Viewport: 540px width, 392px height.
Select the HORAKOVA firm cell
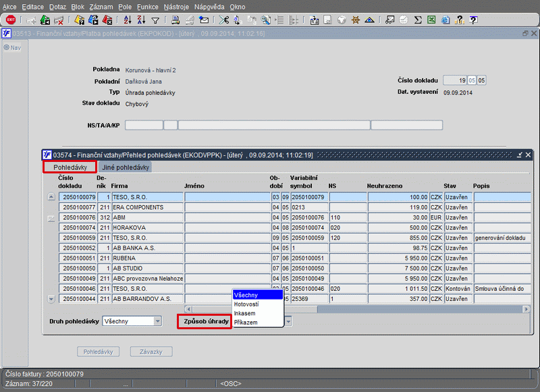tap(147, 228)
